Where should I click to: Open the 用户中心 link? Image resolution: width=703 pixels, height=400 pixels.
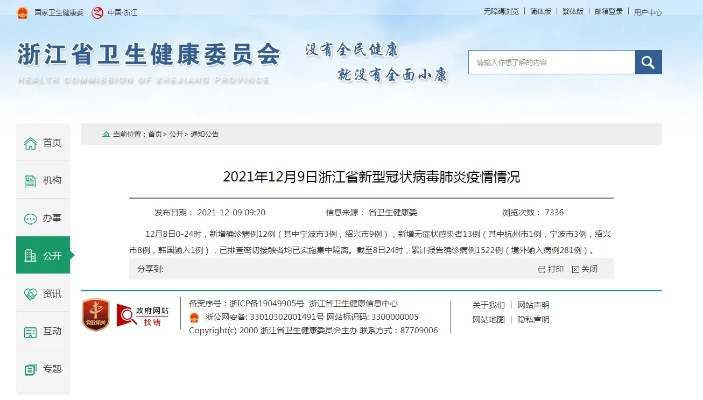coord(647,12)
